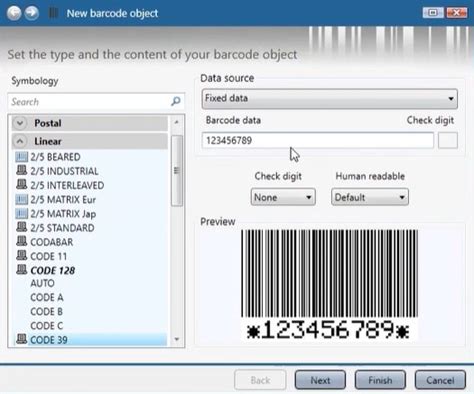Click the barcode preview image
Screen dimensions: 474x394
pyautogui.click(x=329, y=284)
